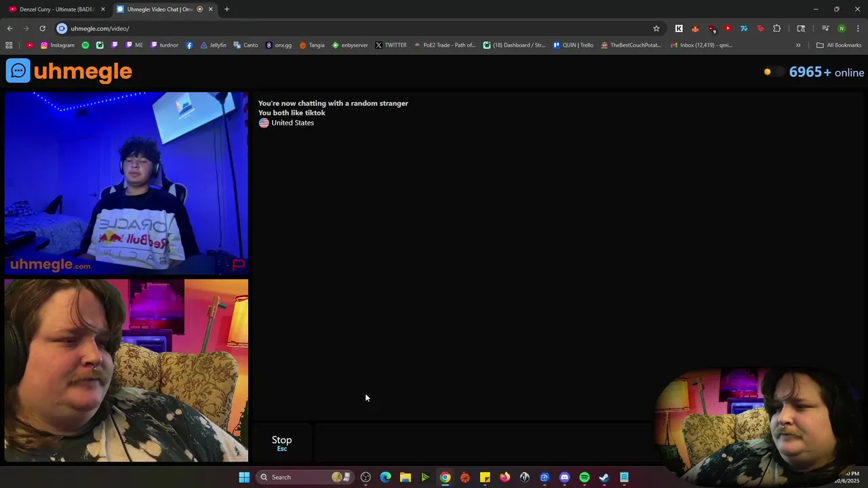
Task: Open Notepad from taskbar
Action: click(624, 477)
